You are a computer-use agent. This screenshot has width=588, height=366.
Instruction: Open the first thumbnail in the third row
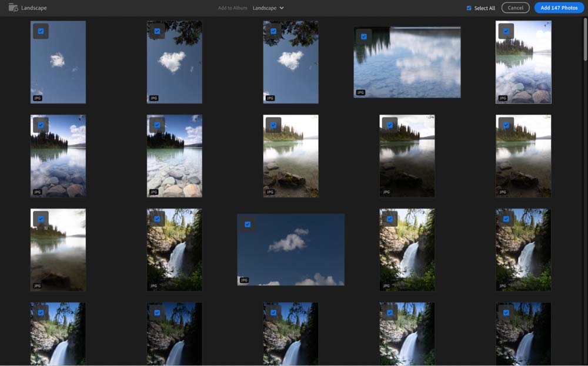58,250
